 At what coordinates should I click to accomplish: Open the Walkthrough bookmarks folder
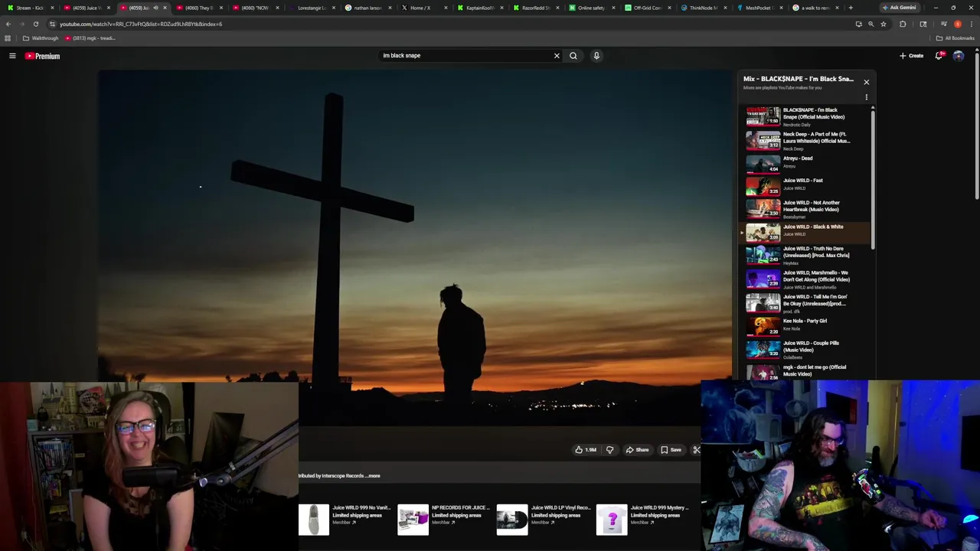(41, 38)
